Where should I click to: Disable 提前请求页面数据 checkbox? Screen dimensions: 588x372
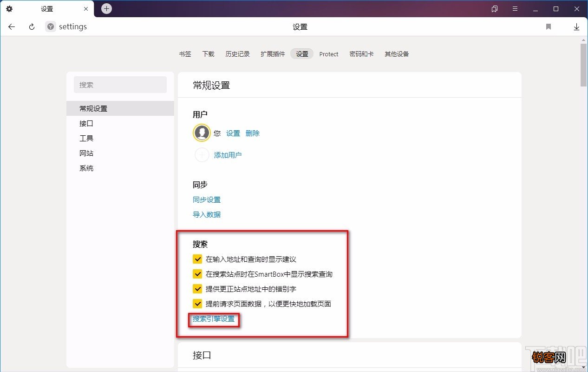197,304
